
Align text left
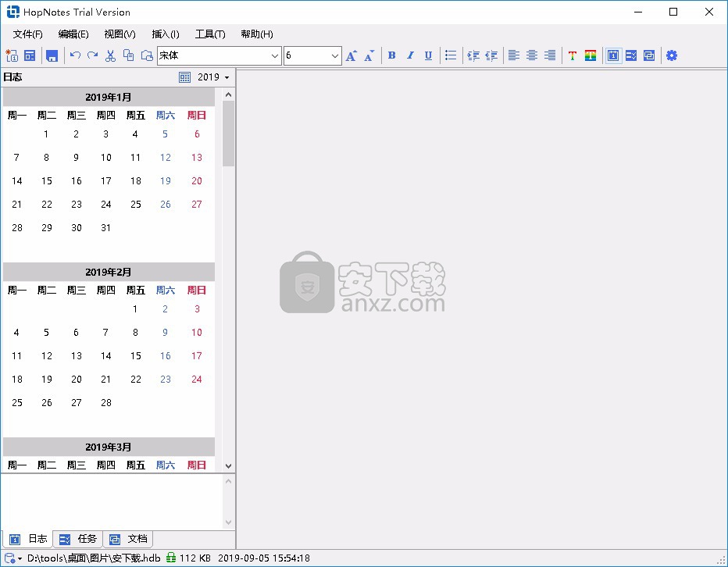click(513, 55)
